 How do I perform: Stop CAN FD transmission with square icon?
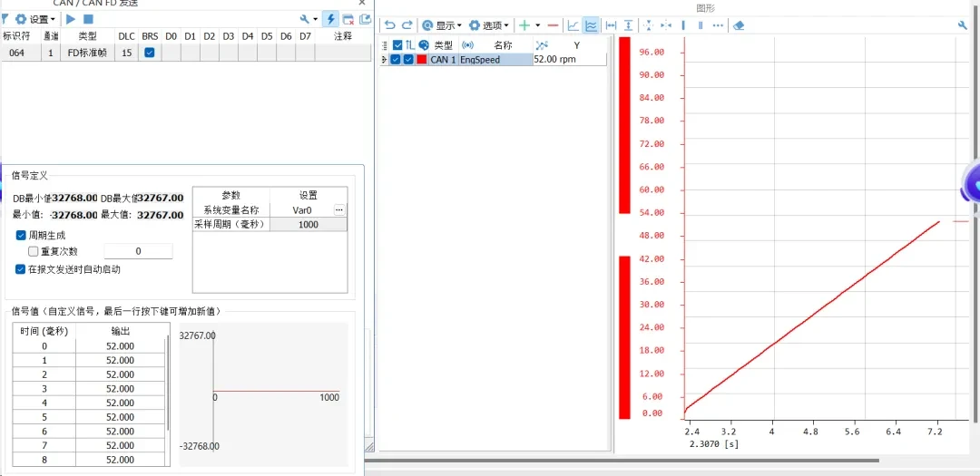pos(88,19)
